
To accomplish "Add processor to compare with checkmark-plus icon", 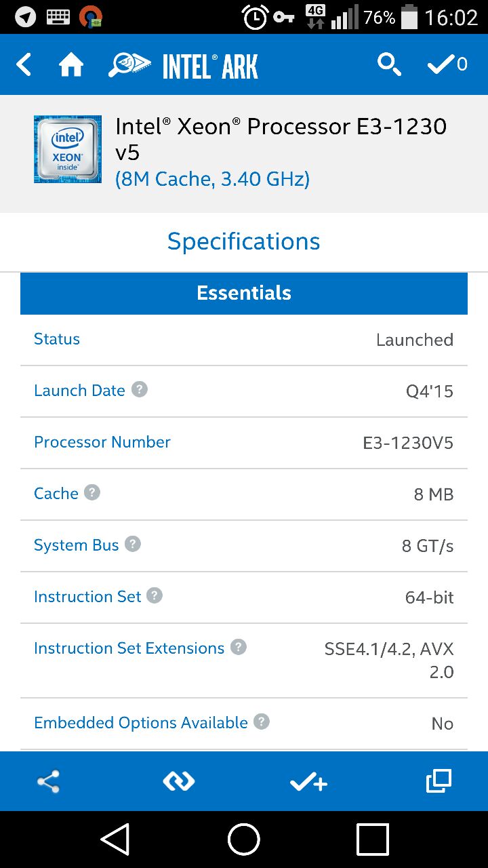I will click(x=309, y=783).
